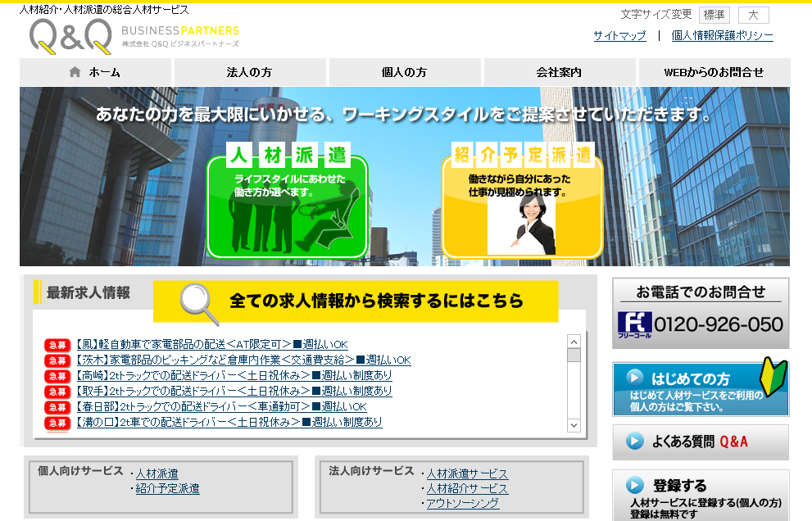Click the job list scrollbar
The image size is (812, 521).
pos(575,385)
